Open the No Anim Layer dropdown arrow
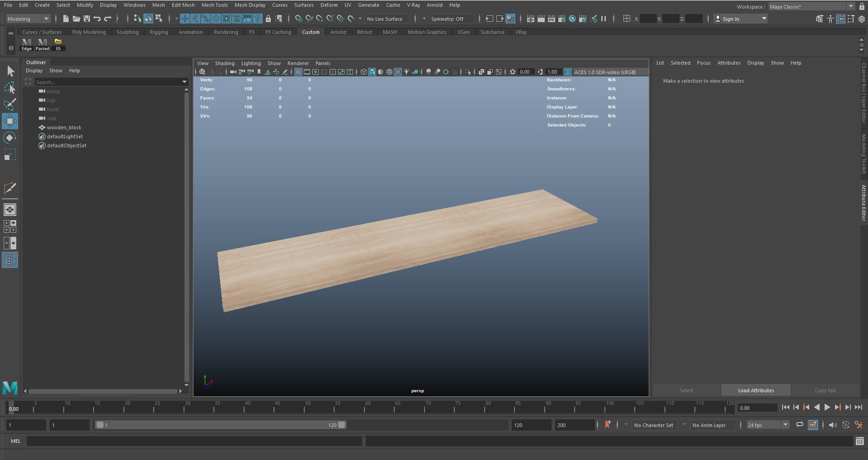 (x=684, y=425)
